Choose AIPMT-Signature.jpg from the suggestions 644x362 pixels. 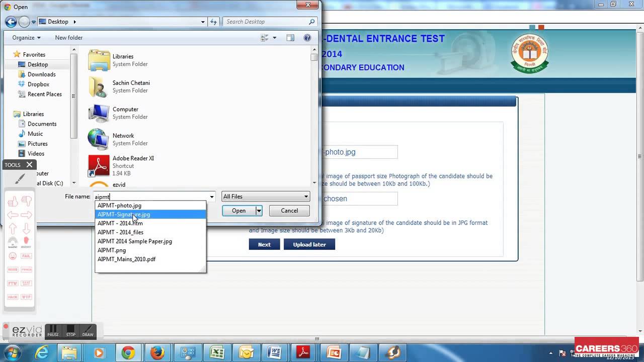[x=150, y=214]
